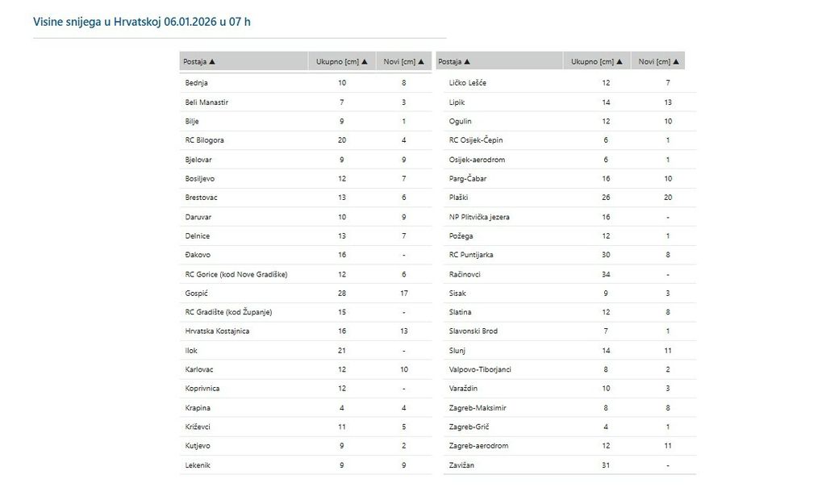This screenshot has height=504, width=826.
Task: Click the sort arrow beside Postaja in the Bednja table
Action: (212, 61)
